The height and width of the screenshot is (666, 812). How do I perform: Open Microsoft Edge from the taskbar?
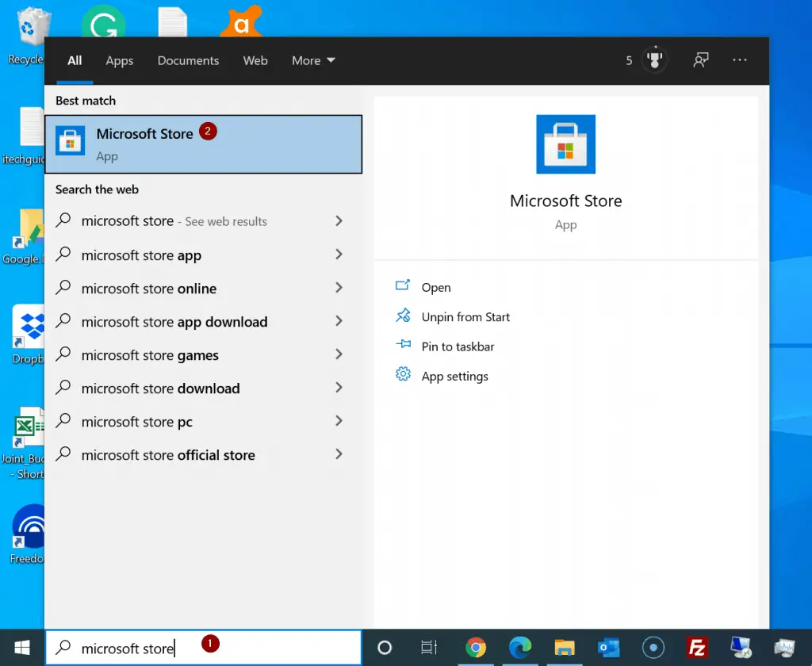coord(520,648)
